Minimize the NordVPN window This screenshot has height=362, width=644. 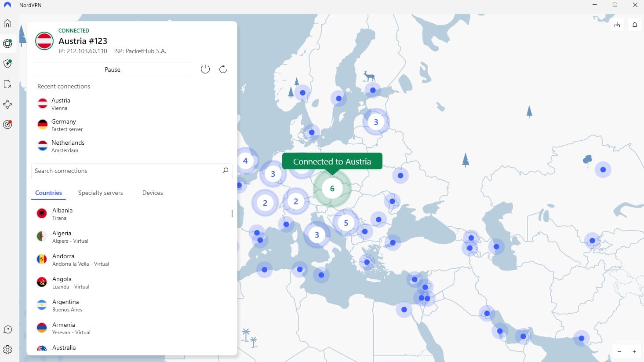595,5
